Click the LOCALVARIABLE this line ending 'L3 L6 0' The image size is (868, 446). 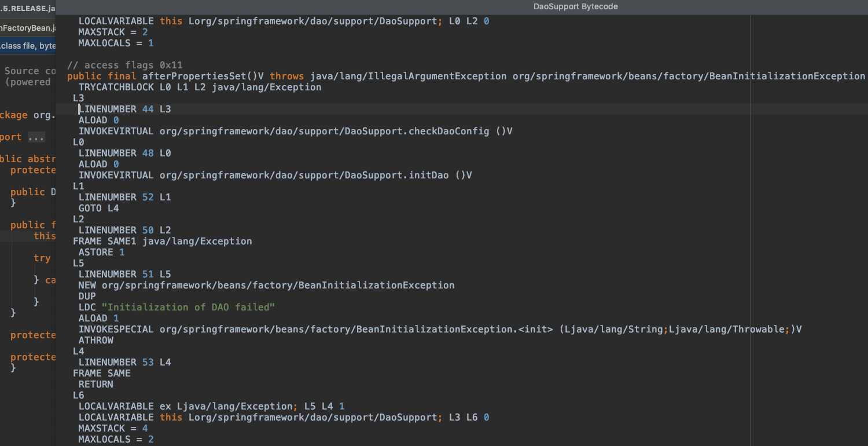tap(284, 417)
